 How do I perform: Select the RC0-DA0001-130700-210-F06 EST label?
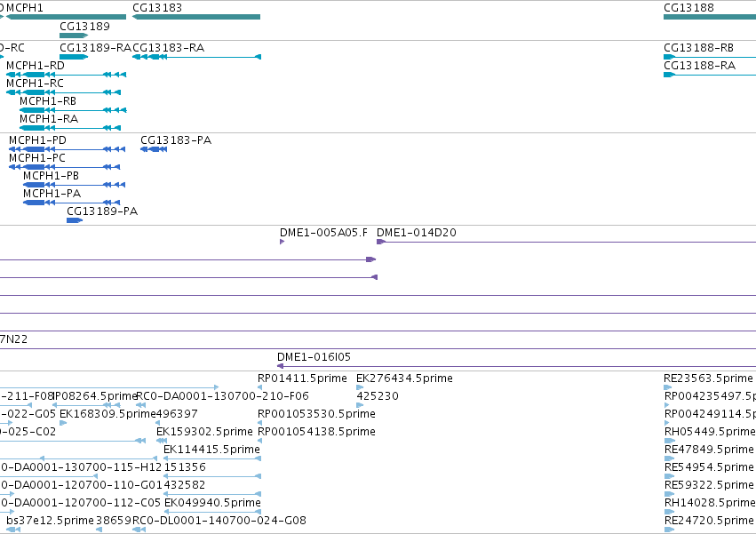[223, 396]
